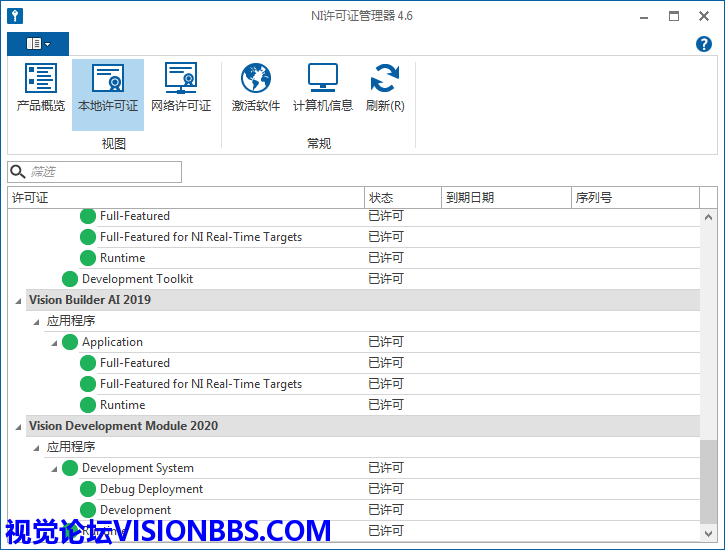This screenshot has height=550, width=725.
Task: Sort by the 状态 status column header
Action: [x=402, y=198]
